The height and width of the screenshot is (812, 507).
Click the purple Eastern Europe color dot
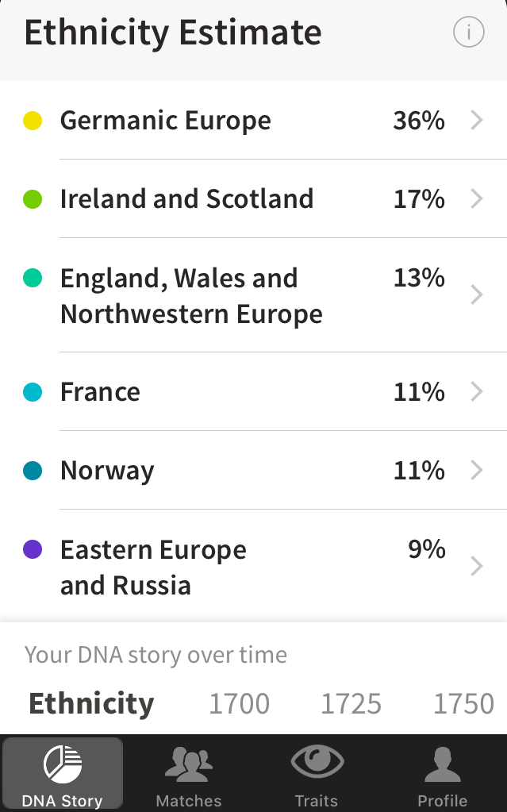point(33,549)
